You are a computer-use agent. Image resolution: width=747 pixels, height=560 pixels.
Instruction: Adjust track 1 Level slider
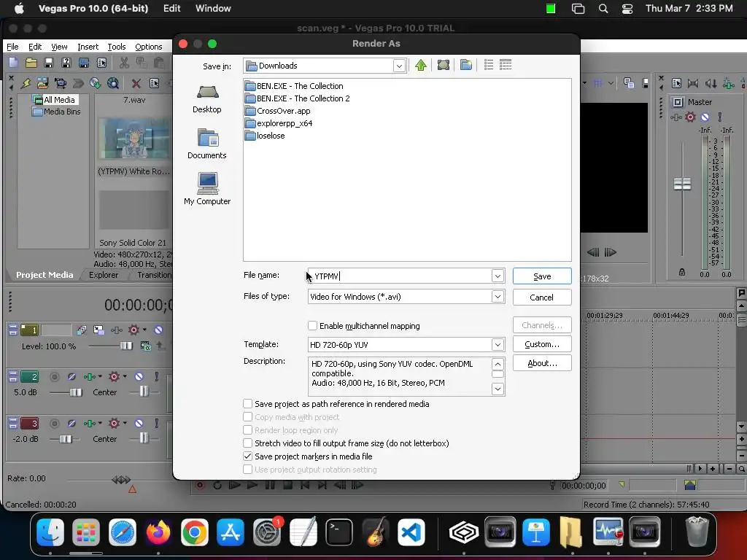[126, 346]
